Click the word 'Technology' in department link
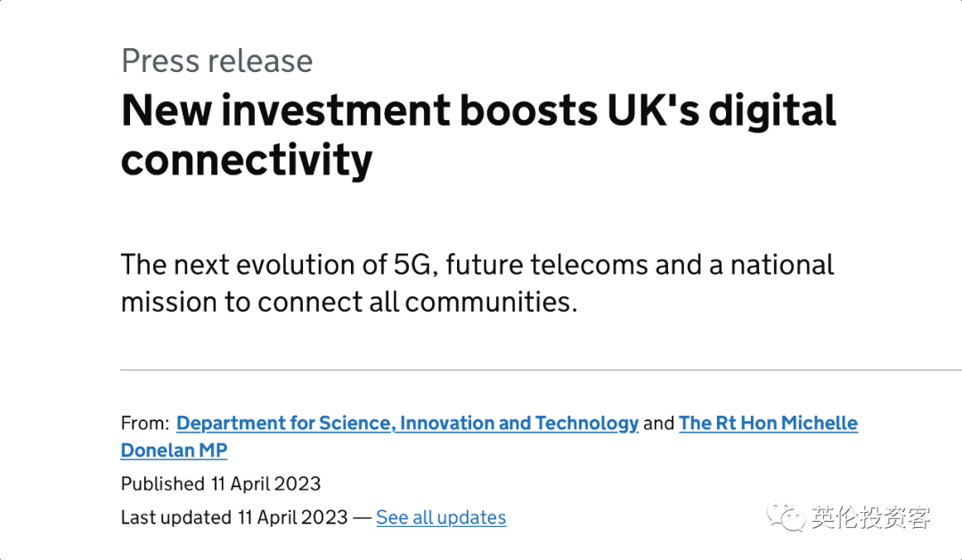This screenshot has width=962, height=560. (x=586, y=423)
